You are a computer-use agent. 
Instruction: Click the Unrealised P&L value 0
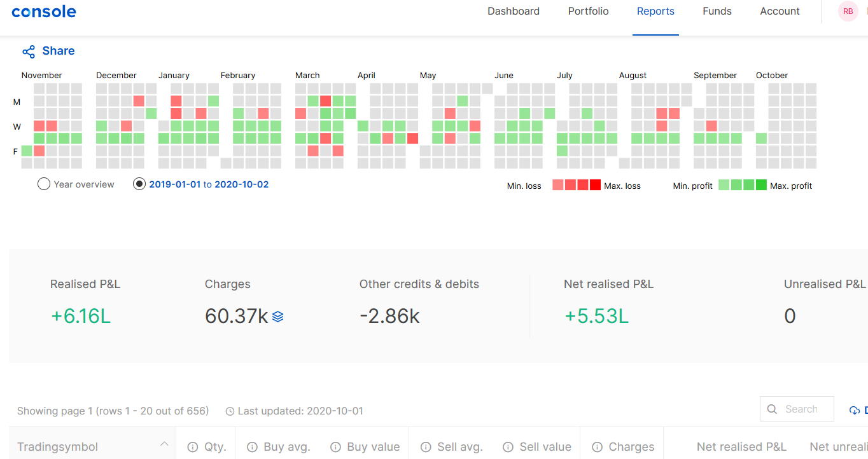[790, 316]
